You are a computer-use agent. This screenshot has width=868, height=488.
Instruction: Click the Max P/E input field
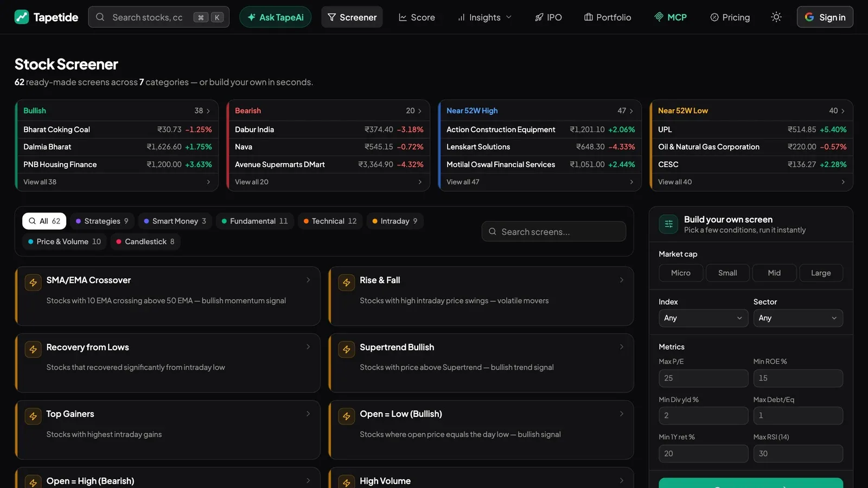pyautogui.click(x=703, y=378)
